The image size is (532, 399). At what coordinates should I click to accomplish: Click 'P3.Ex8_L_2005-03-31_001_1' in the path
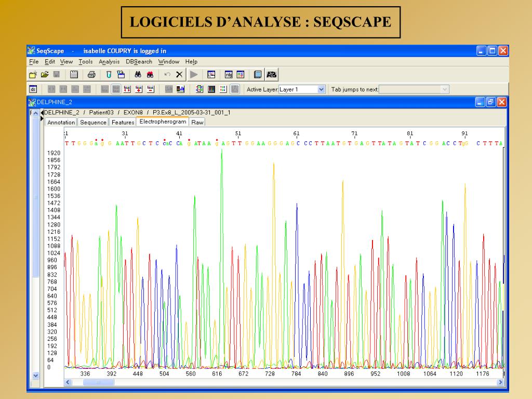point(191,112)
